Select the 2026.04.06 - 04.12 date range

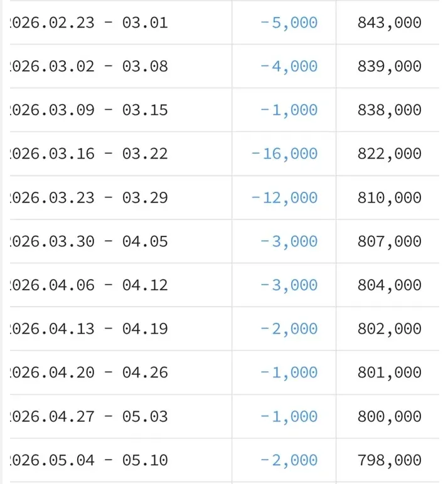coord(88,285)
